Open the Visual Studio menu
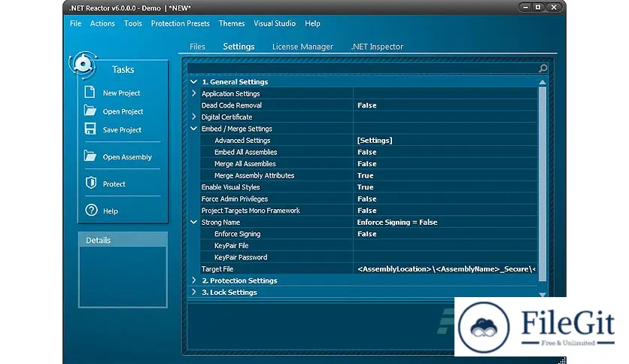Viewport: 629px width, 364px height. pos(275,23)
